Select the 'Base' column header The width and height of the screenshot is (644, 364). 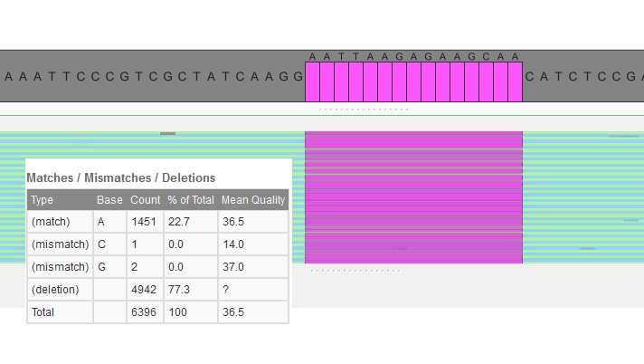coord(109,200)
